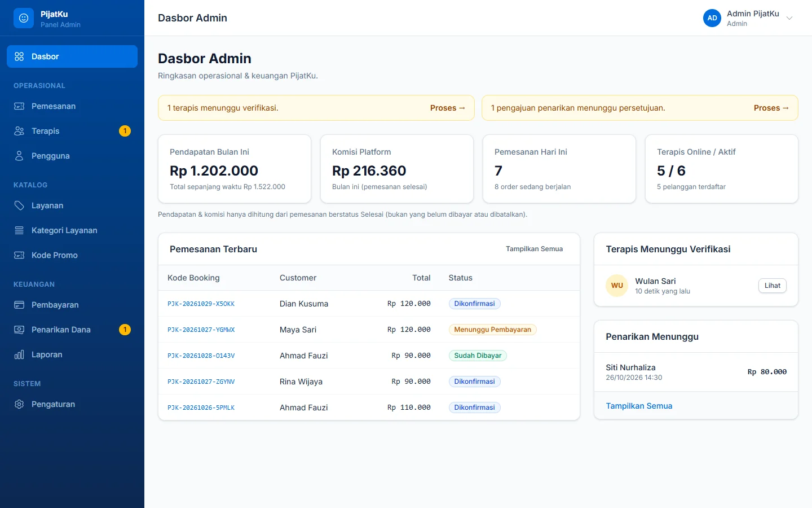This screenshot has height=508, width=812.
Task: Click the Terapis notification badge
Action: (x=125, y=131)
